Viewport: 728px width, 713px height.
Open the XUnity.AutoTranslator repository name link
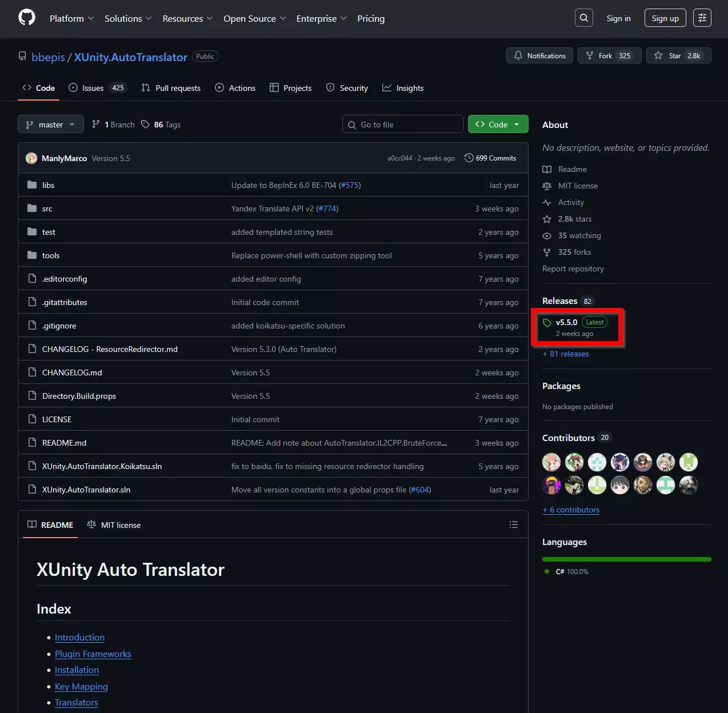tap(131, 57)
